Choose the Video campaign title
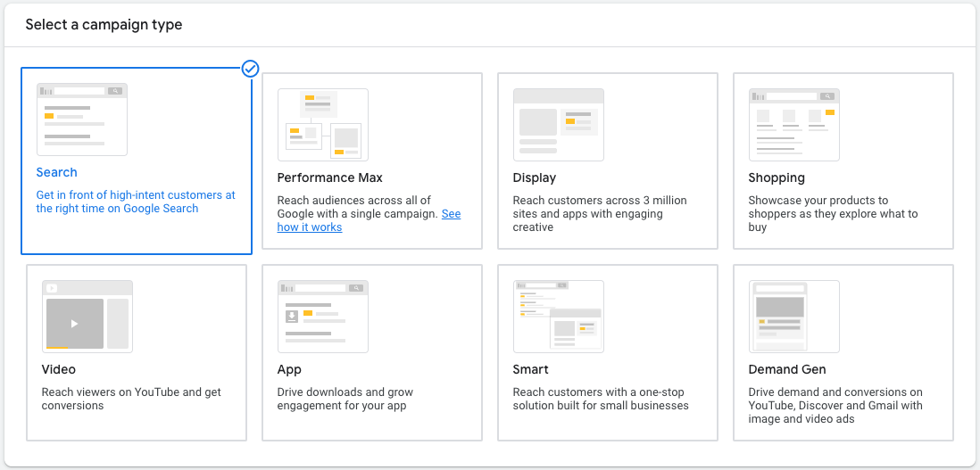The height and width of the screenshot is (470, 980). [59, 369]
